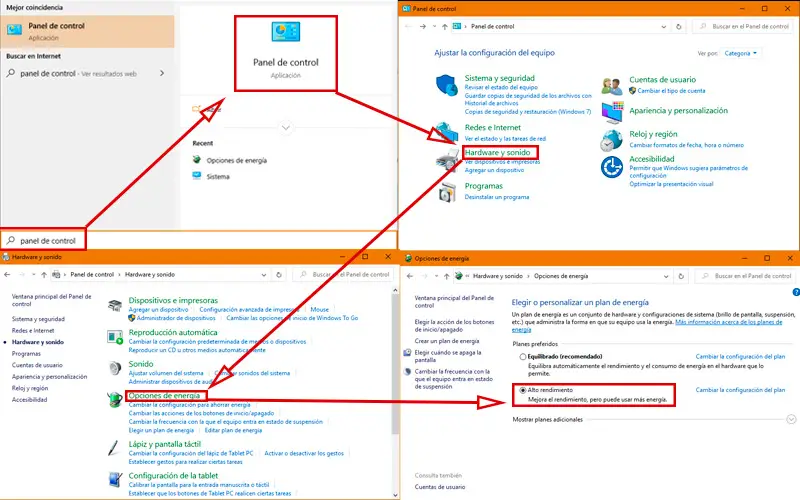Open the Ver por Categoría dropdown
The width and height of the screenshot is (800, 500).
pyautogui.click(x=740, y=53)
